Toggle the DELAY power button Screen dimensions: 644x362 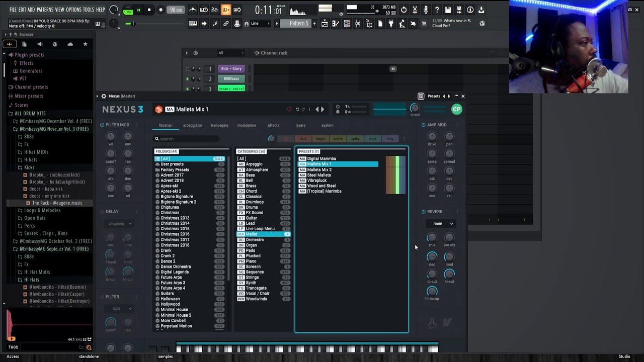102,212
